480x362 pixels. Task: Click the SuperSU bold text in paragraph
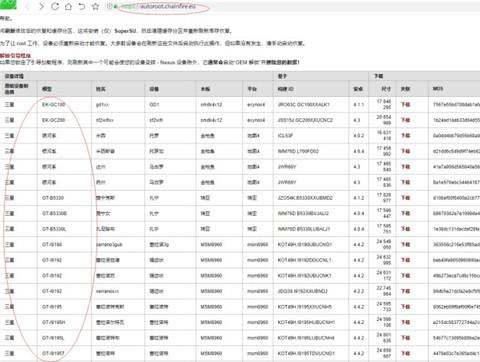pyautogui.click(x=125, y=31)
